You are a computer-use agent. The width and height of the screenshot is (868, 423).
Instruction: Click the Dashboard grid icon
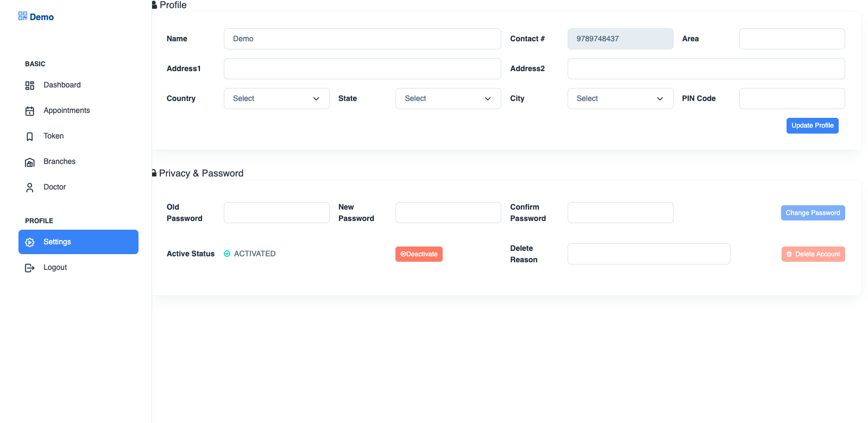(x=30, y=85)
